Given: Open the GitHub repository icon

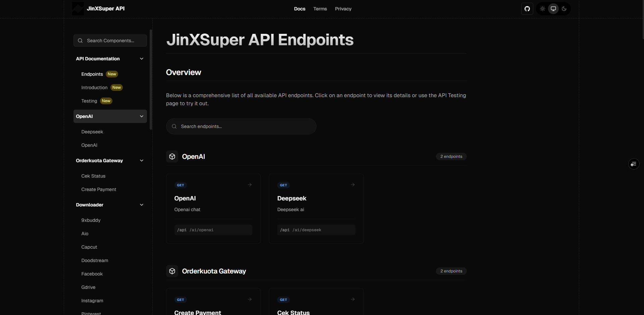Looking at the screenshot, I should [527, 9].
